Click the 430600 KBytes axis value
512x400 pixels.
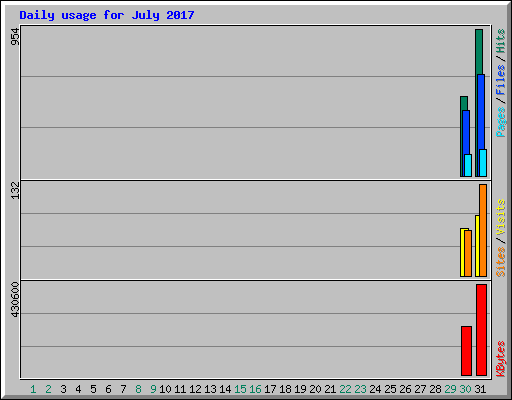(15, 299)
